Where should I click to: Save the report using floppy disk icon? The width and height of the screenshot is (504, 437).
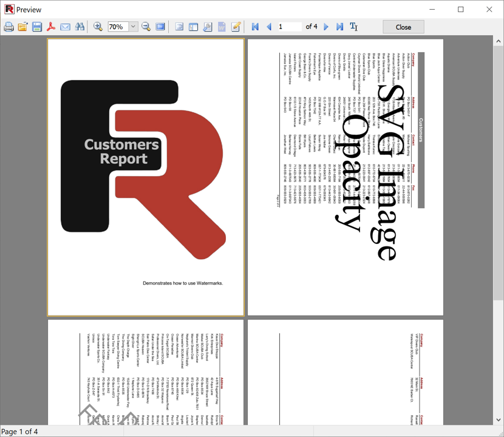(37, 27)
